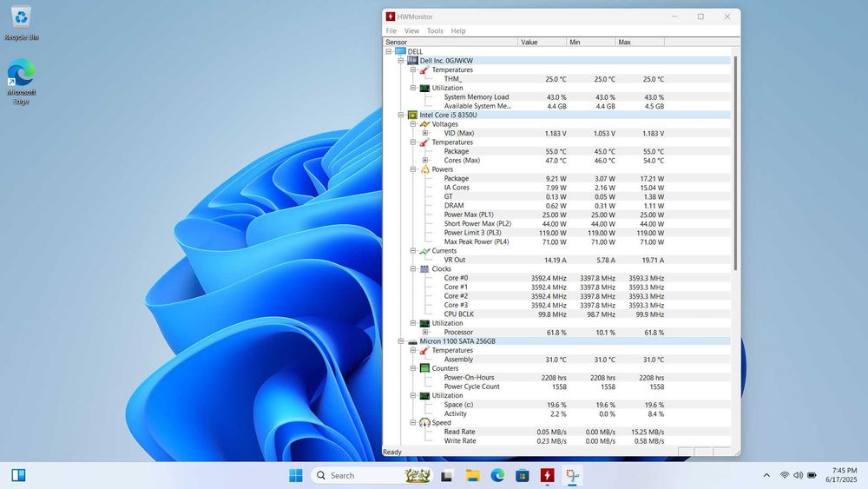Screen dimensions: 868x489
Task: Click battery icon in system tray
Action: point(812,475)
